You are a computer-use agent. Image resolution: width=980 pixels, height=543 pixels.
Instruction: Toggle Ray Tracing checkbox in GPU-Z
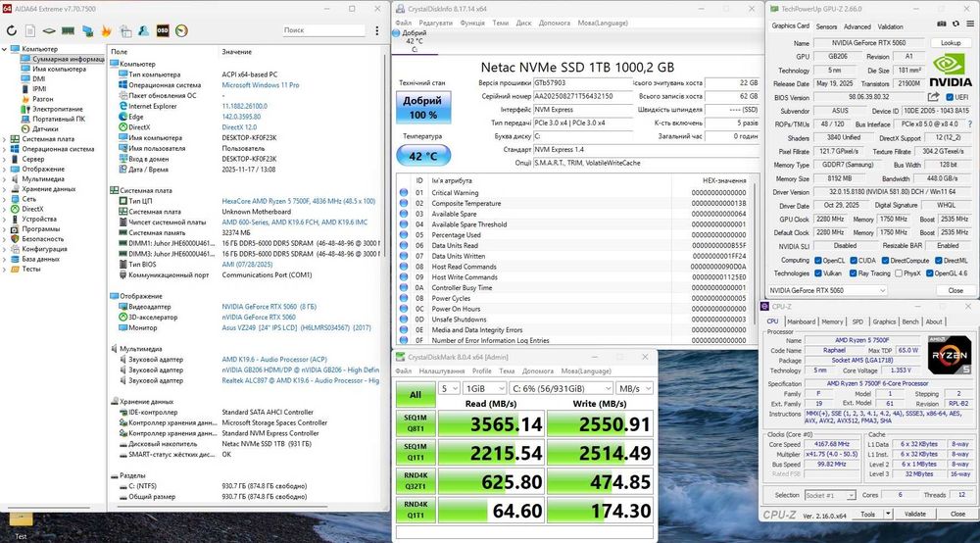click(x=854, y=273)
